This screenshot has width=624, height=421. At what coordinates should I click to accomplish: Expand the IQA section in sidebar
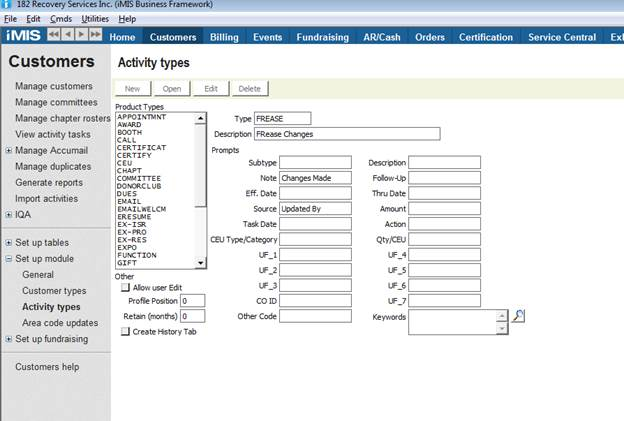(8, 214)
